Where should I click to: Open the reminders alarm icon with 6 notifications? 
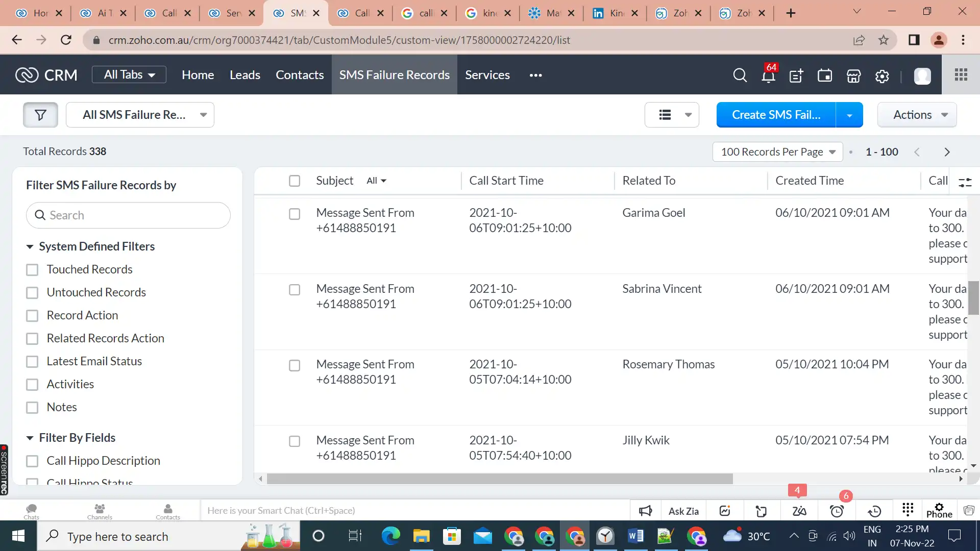pos(837,510)
